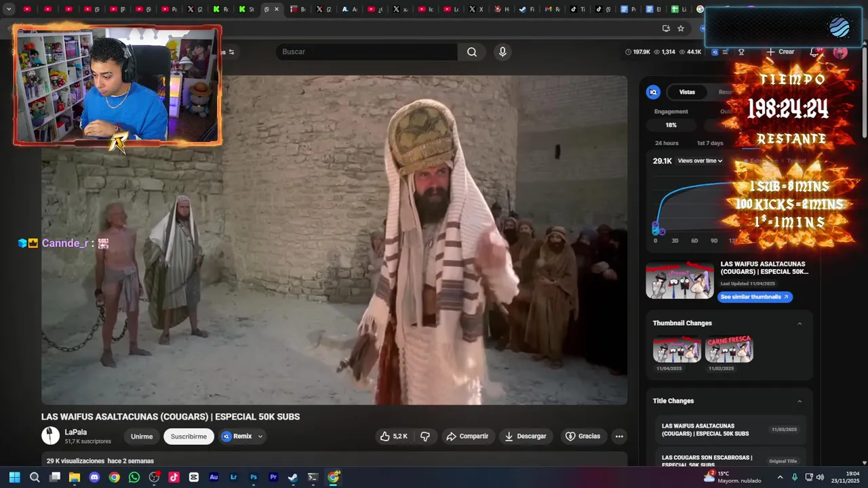Viewport: 868px width, 488px height.
Task: Switch to the Kick browser tab labeled St
Action: [247, 9]
